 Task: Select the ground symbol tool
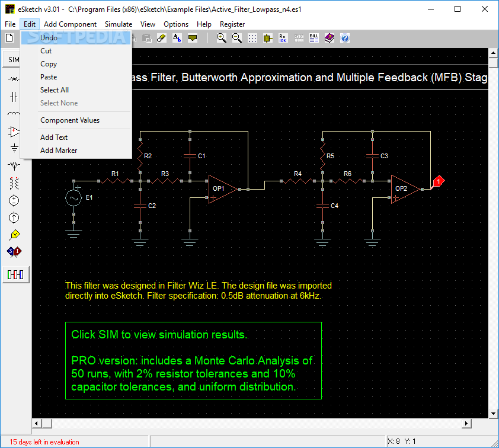14,148
